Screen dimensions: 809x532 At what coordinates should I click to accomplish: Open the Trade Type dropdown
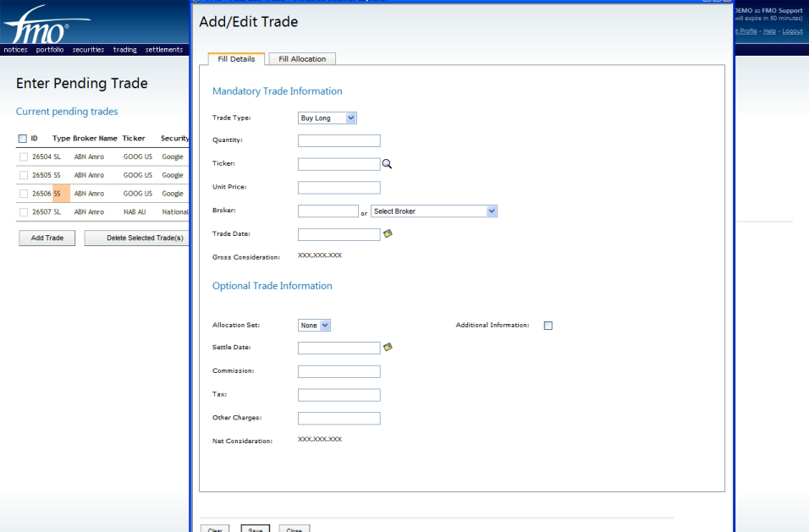[x=327, y=118]
